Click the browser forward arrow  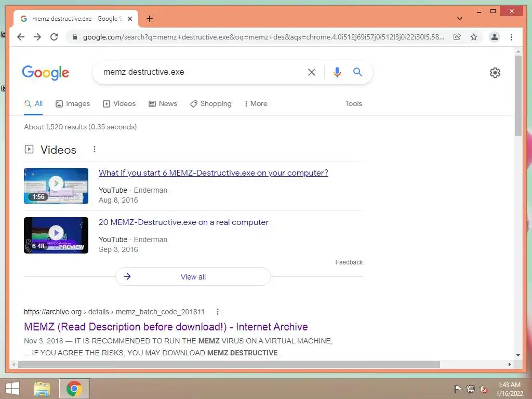tap(37, 37)
